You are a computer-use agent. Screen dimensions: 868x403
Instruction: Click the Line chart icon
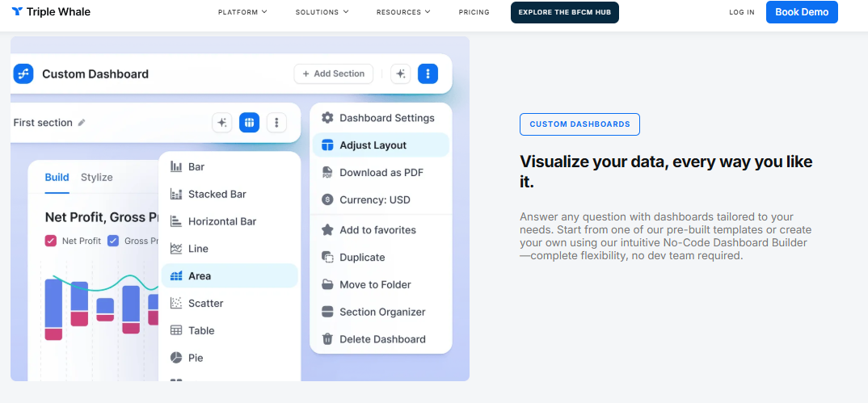coord(176,249)
